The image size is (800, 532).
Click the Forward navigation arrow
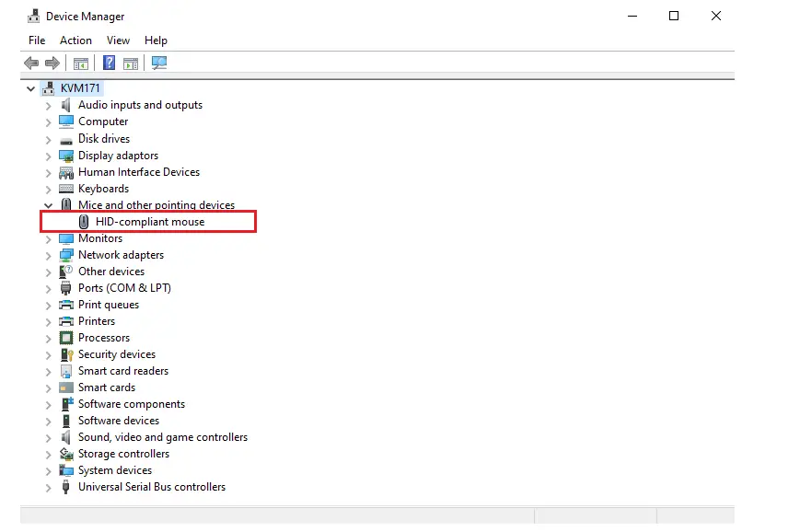(52, 63)
